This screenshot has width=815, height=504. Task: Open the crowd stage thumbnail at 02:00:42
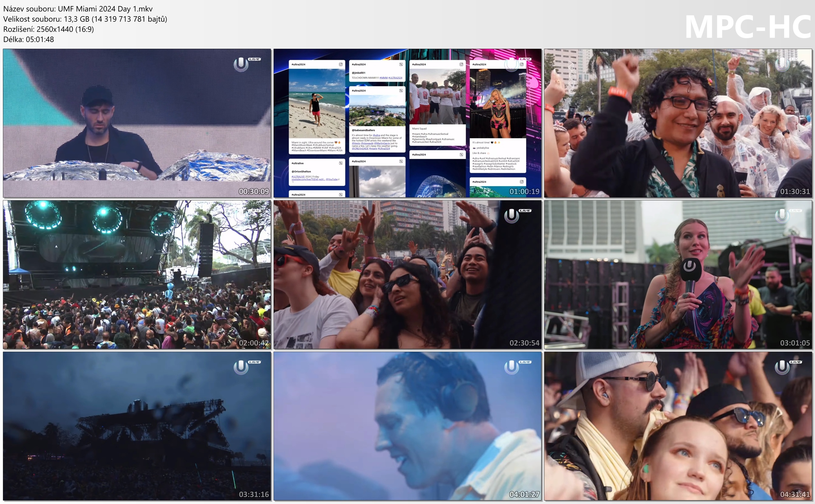[137, 274]
